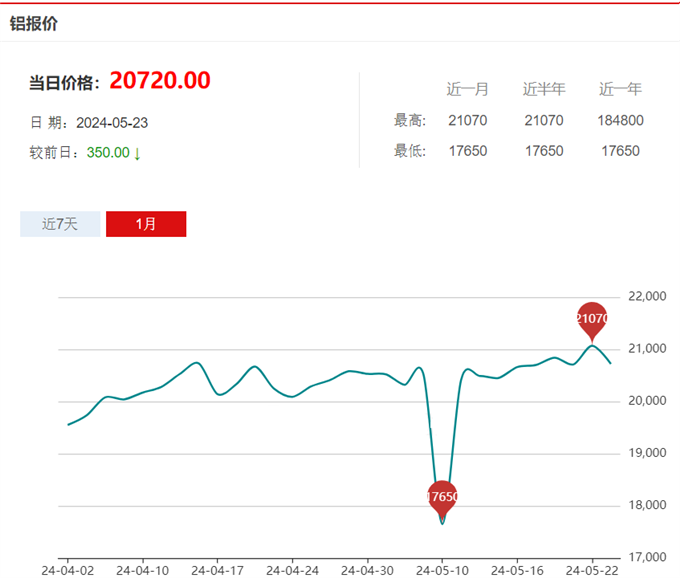Click the 22,000 y-axis label
This screenshot has height=578, width=680.
pyautogui.click(x=644, y=297)
